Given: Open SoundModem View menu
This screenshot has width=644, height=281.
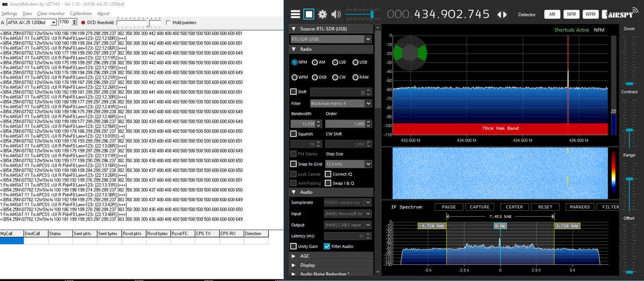Looking at the screenshot, I should click(27, 13).
